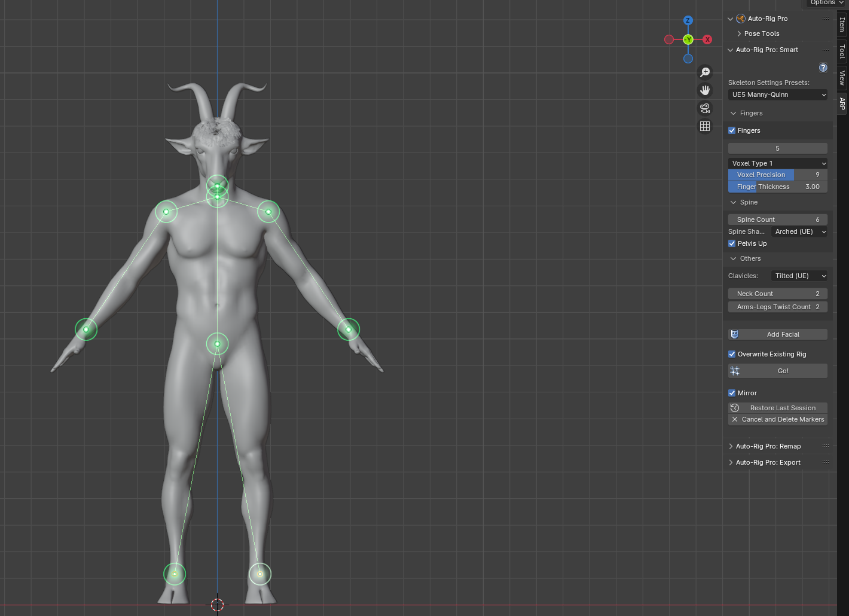This screenshot has width=849, height=616.
Task: Click the green Y axis gizmo ball
Action: point(688,39)
